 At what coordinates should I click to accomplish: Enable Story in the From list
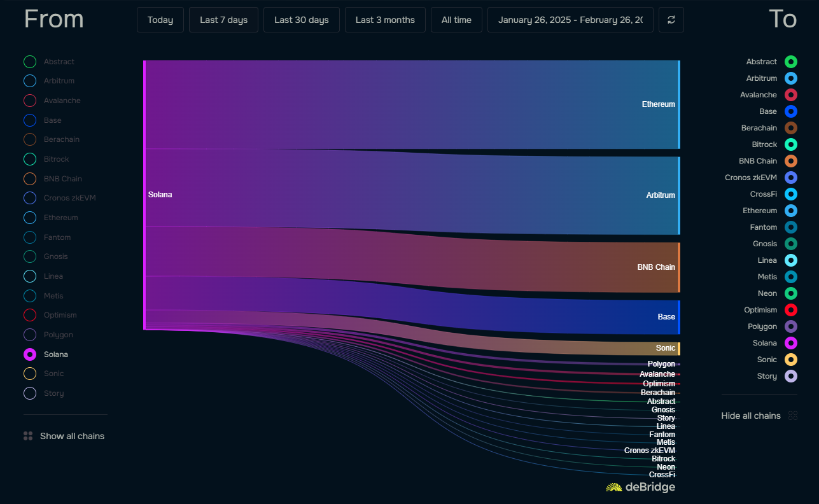[30, 393]
